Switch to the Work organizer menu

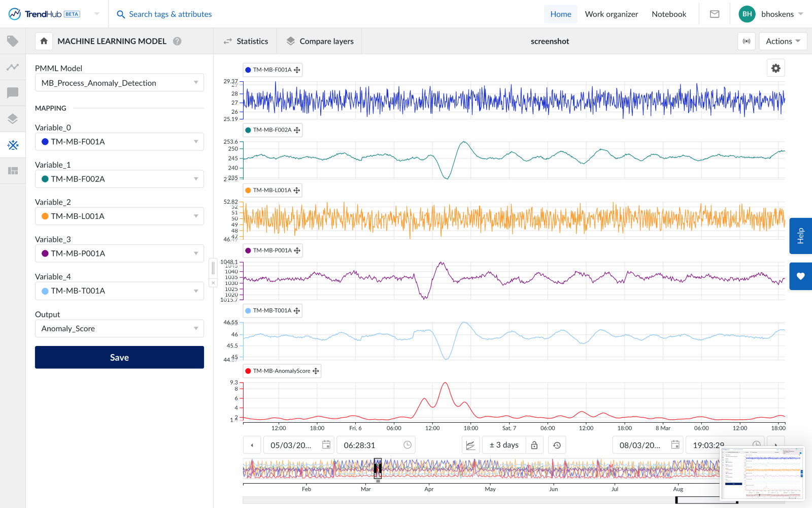point(611,14)
